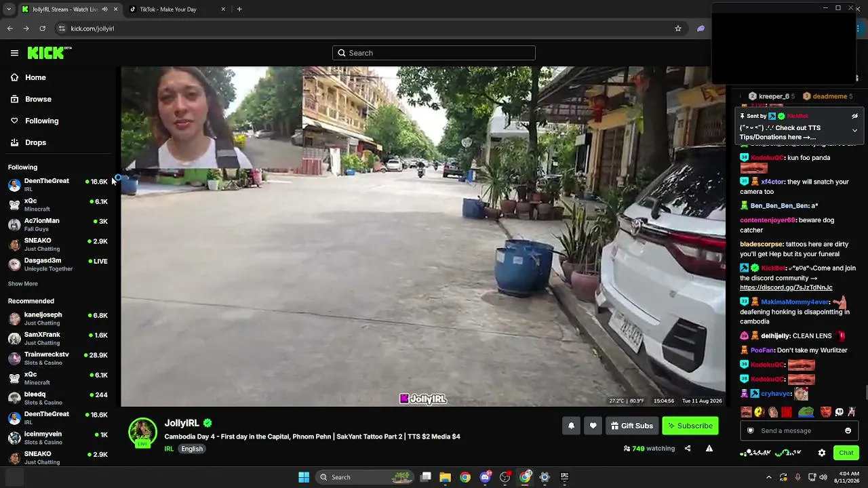Open Trainwreckstv's Slots & Casino stream
The width and height of the screenshot is (868, 488).
(58, 358)
